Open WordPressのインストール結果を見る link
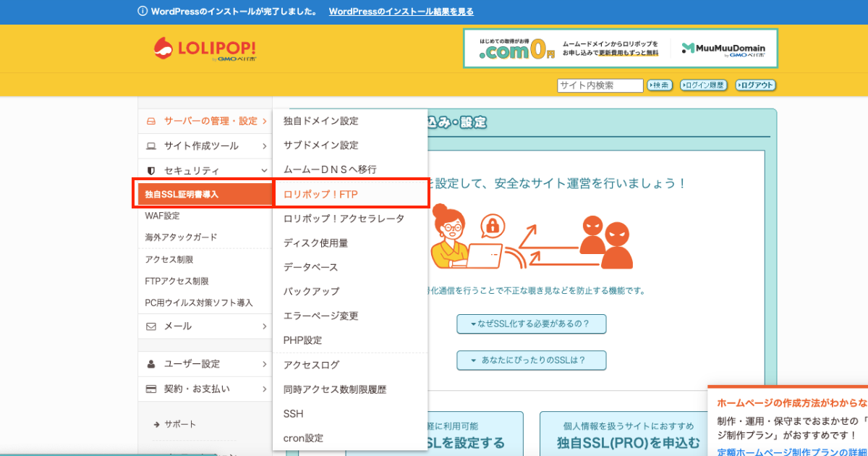868x456 pixels. (x=401, y=12)
